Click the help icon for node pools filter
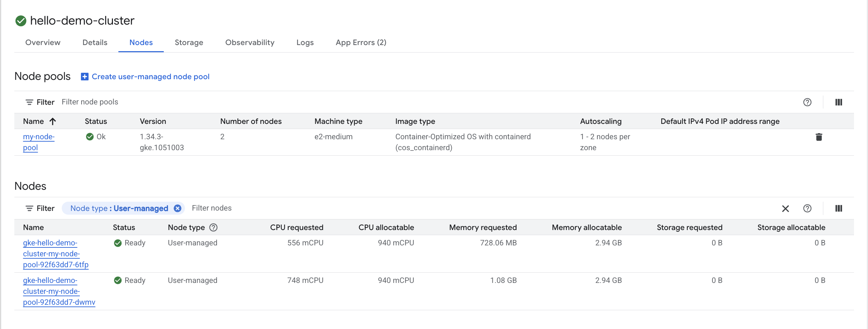 click(807, 102)
